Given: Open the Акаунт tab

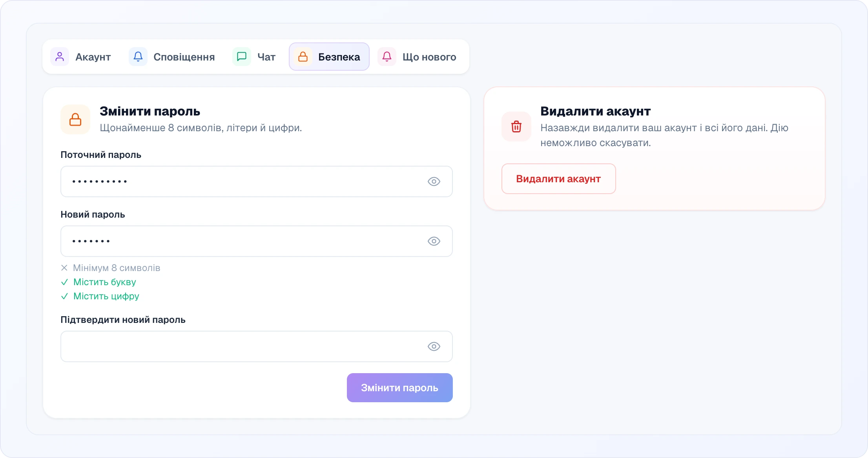Looking at the screenshot, I should point(81,57).
